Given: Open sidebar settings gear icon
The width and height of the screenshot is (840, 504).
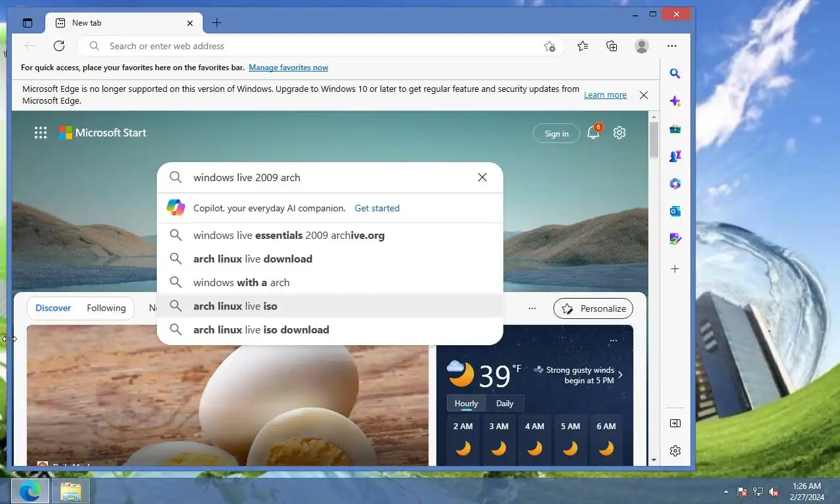Looking at the screenshot, I should 675,451.
